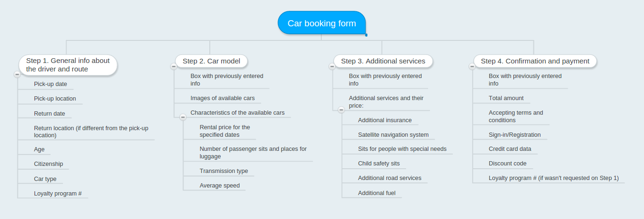Viewport: 644px width, 219px height.
Task: Select the Pick-up date item
Action: tap(50, 84)
